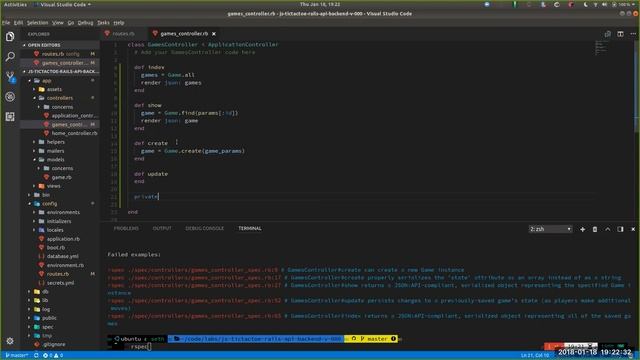Open home_controller.rb in explorer
This screenshot has width=640, height=360.
(x=74, y=133)
